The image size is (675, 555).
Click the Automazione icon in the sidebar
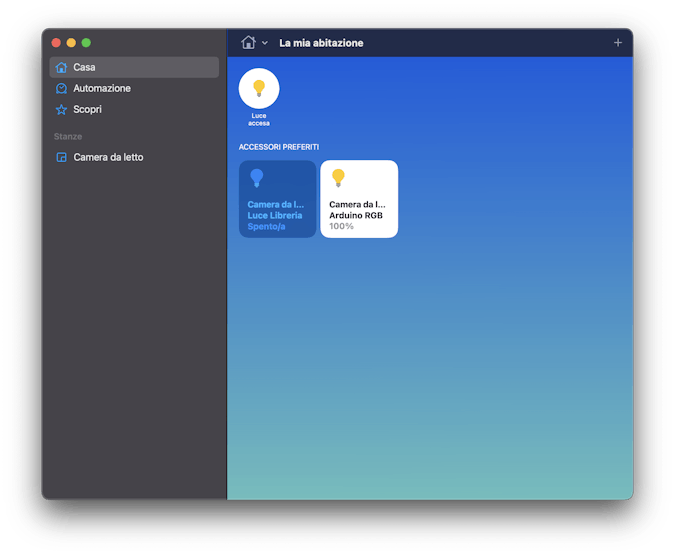[x=61, y=89]
